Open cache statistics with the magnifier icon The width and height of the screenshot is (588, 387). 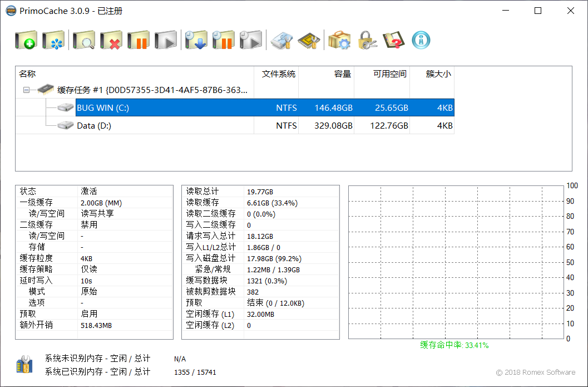83,40
